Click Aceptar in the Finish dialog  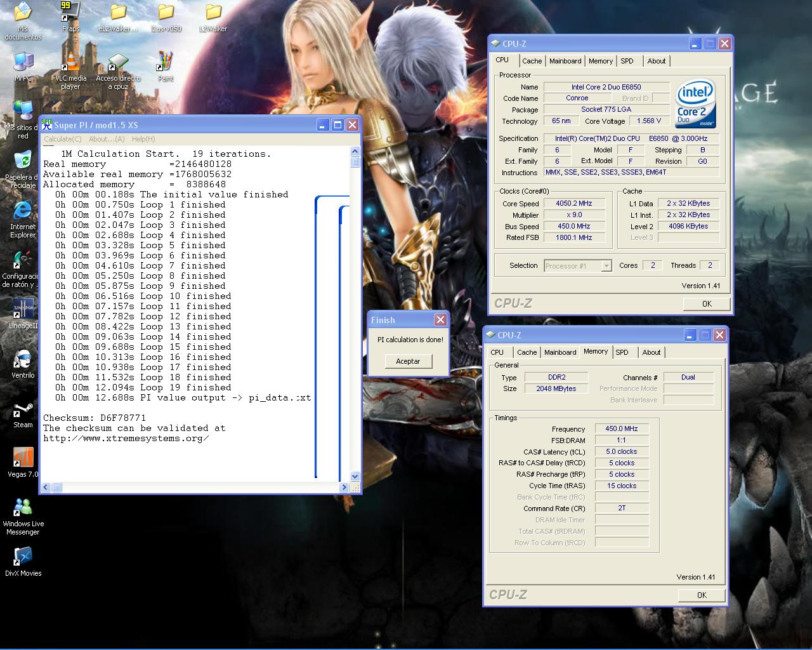(408, 361)
